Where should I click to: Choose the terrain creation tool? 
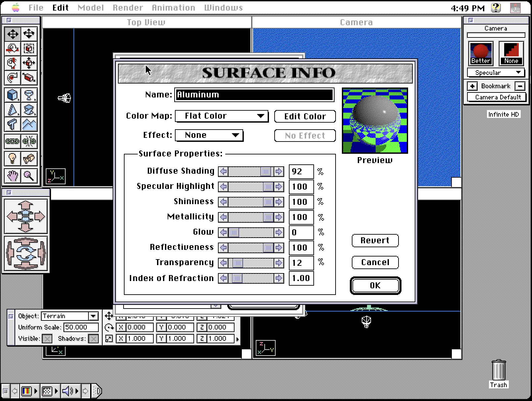tap(29, 125)
